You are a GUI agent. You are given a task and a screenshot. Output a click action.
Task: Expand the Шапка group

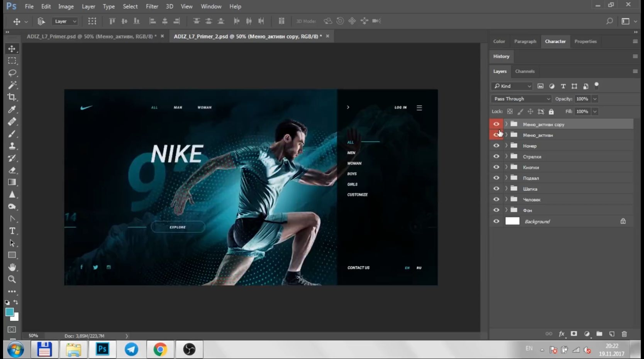[506, 189]
